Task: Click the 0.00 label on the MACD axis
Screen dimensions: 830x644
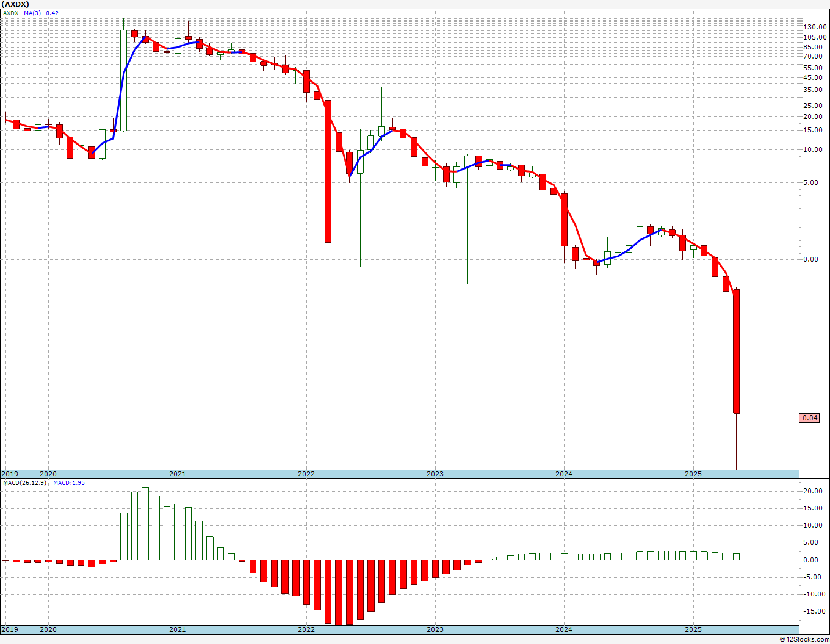Action: [811, 560]
